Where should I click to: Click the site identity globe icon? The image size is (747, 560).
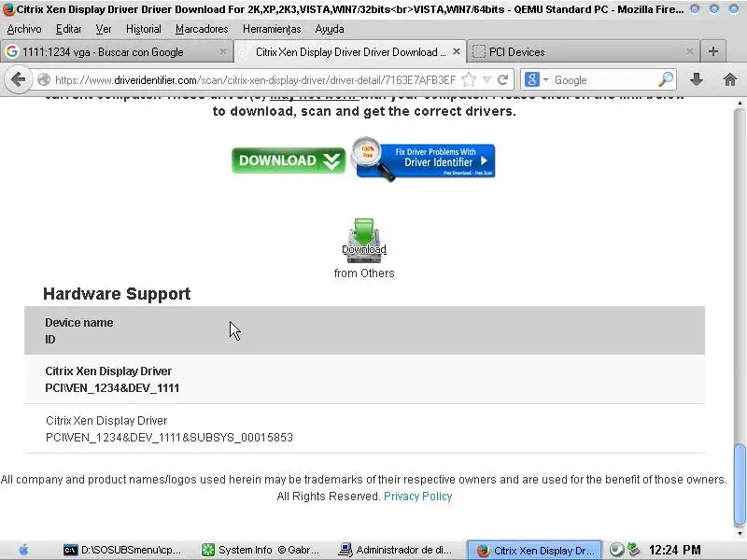(x=44, y=79)
